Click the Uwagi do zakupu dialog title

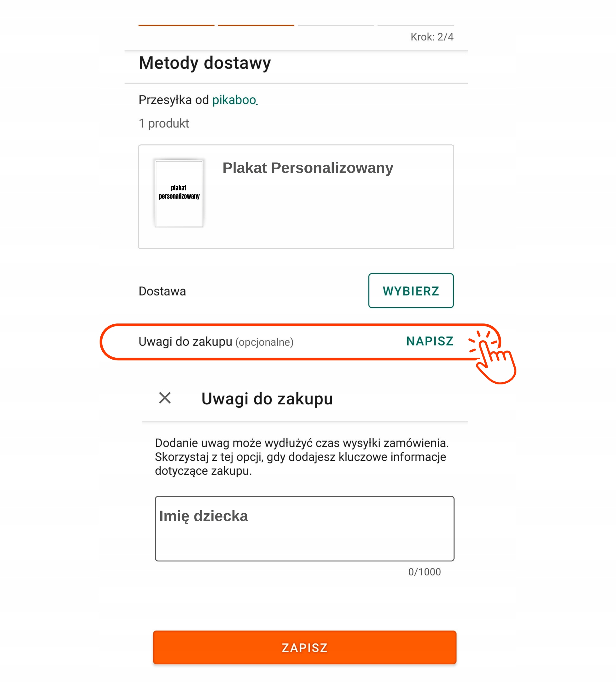pos(267,399)
